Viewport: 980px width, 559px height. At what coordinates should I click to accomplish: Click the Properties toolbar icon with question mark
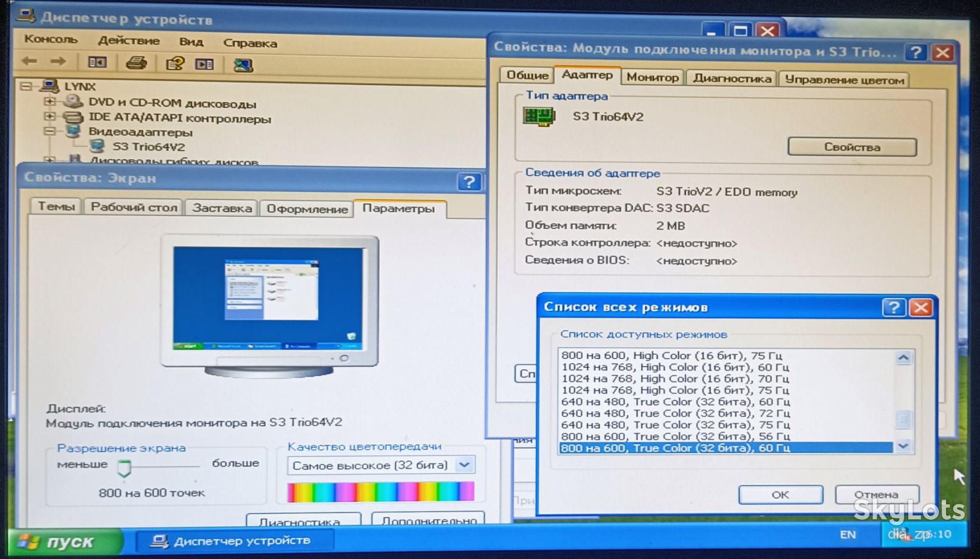point(175,64)
